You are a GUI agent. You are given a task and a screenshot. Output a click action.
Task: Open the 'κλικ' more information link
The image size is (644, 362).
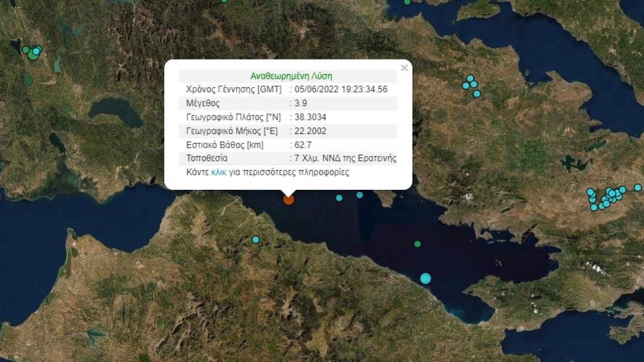click(218, 172)
